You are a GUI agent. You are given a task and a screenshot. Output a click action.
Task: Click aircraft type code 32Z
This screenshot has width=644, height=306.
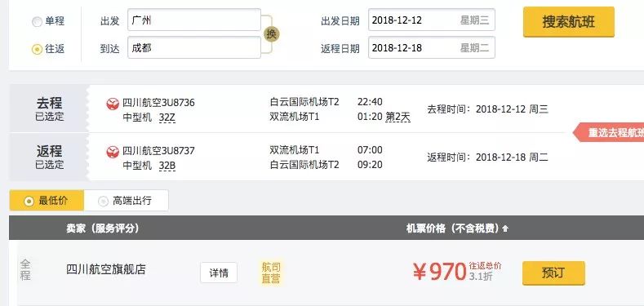coord(167,118)
